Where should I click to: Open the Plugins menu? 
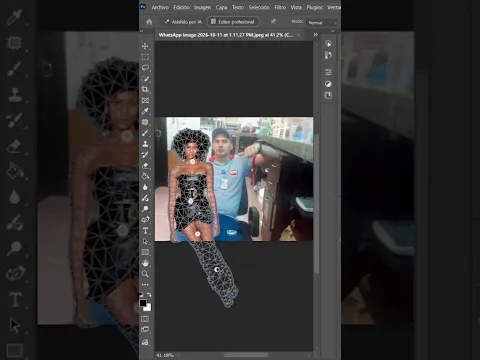[x=314, y=7]
